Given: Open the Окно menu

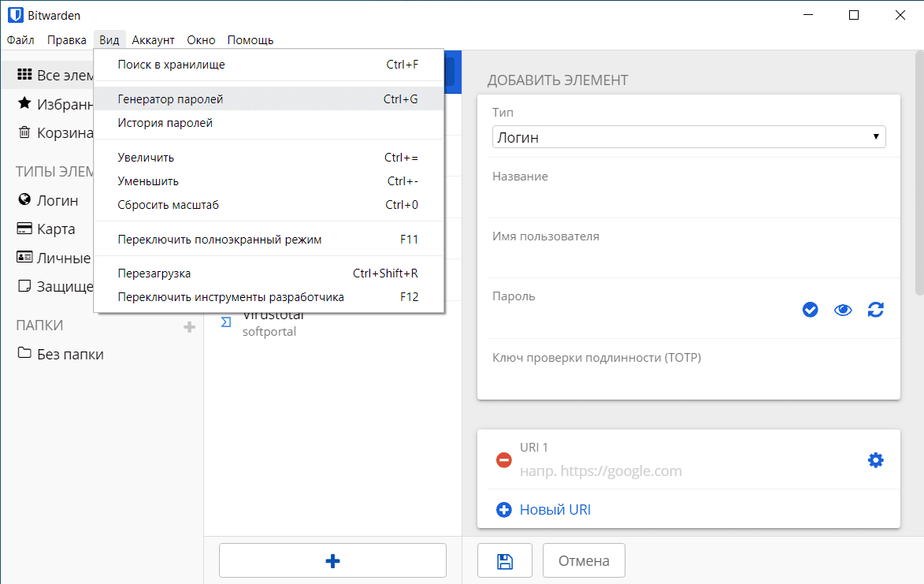Looking at the screenshot, I should click(x=201, y=40).
